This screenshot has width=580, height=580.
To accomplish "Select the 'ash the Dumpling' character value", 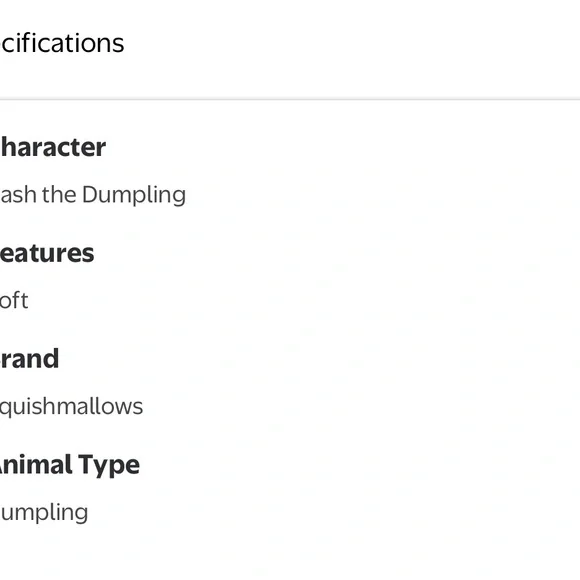I will (92, 195).
